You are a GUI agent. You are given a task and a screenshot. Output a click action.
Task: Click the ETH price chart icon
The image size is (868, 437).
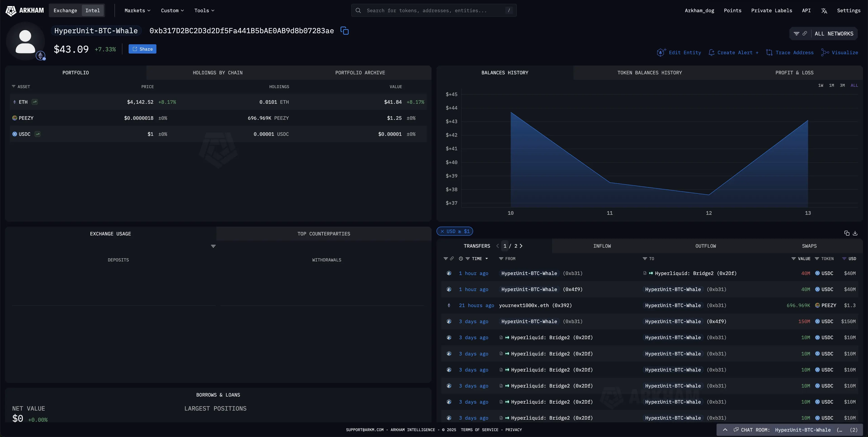[x=35, y=102]
